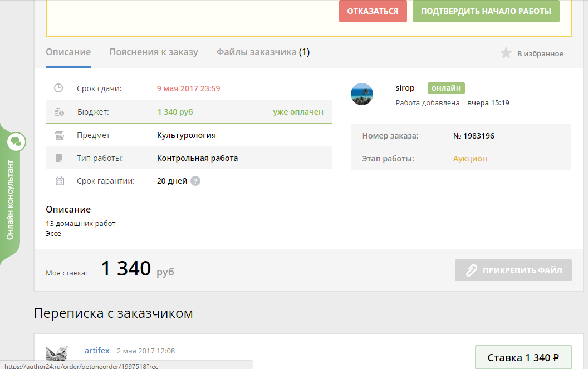Switch to the Описание tab
The width and height of the screenshot is (588, 369).
(68, 52)
